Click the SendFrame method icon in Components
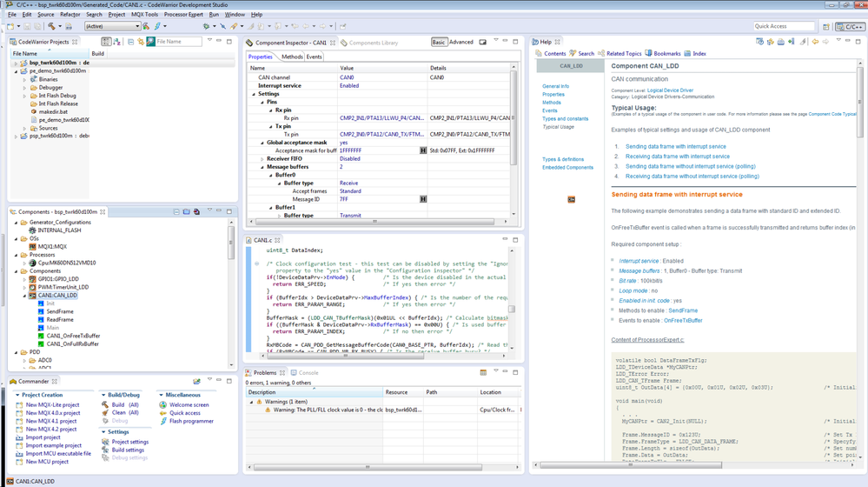This screenshot has height=487, width=868. pos(41,311)
